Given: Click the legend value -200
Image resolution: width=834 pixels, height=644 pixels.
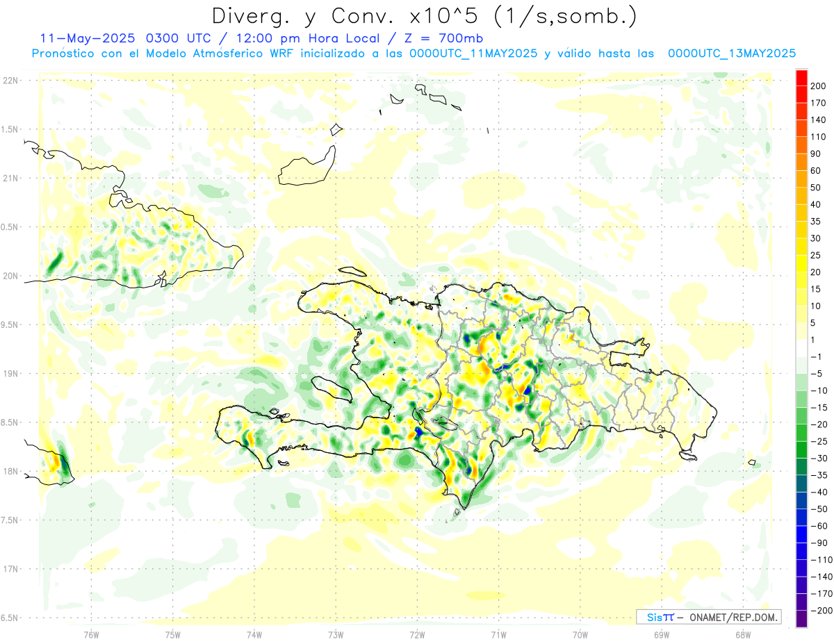Looking at the screenshot, I should [x=821, y=611].
